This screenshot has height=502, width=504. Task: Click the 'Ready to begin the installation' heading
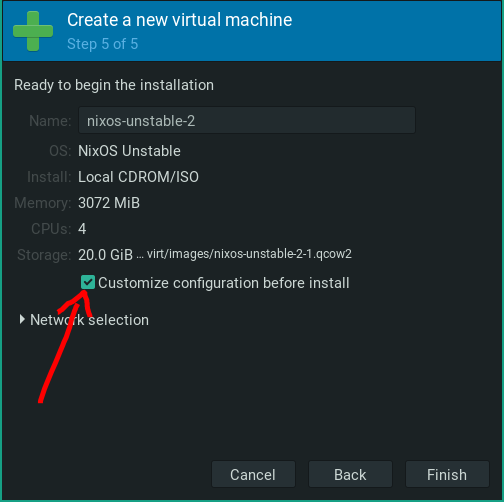pyautogui.click(x=114, y=85)
